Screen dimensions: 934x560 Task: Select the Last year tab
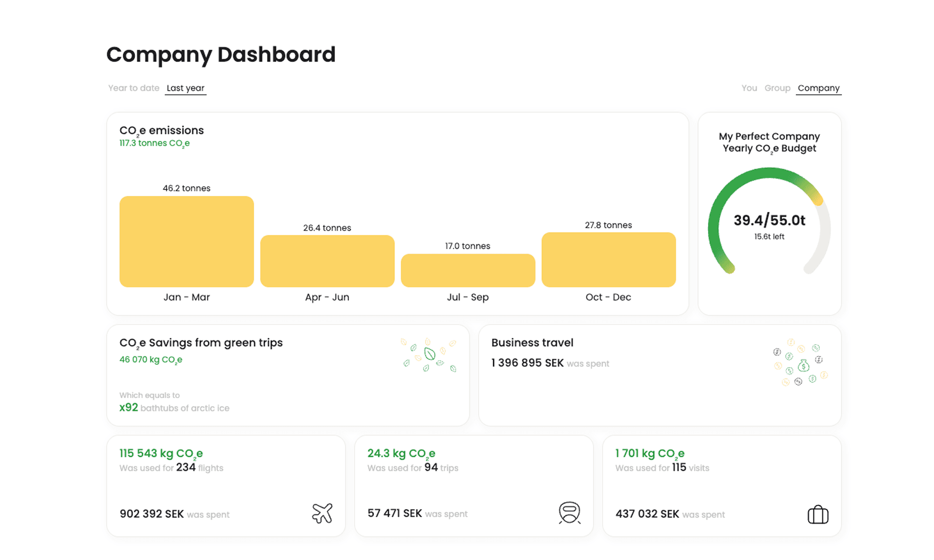point(185,88)
